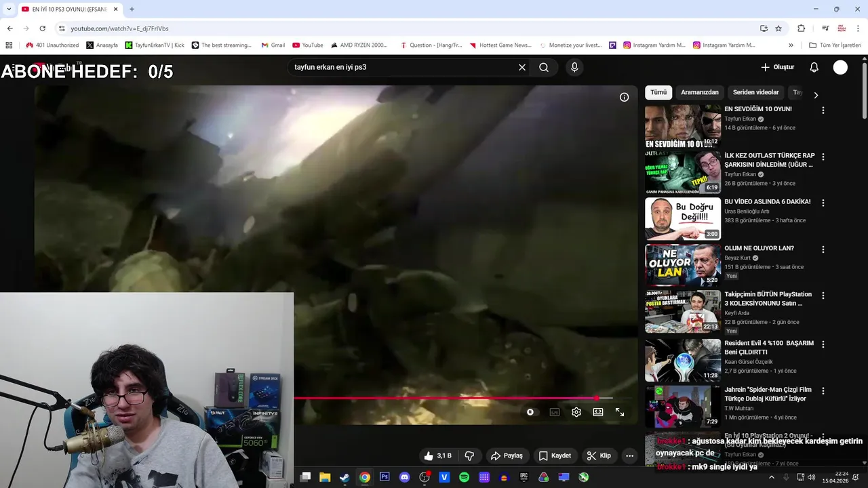This screenshot has height=488, width=868.
Task: Open Photoshop from the taskbar
Action: [x=384, y=477]
